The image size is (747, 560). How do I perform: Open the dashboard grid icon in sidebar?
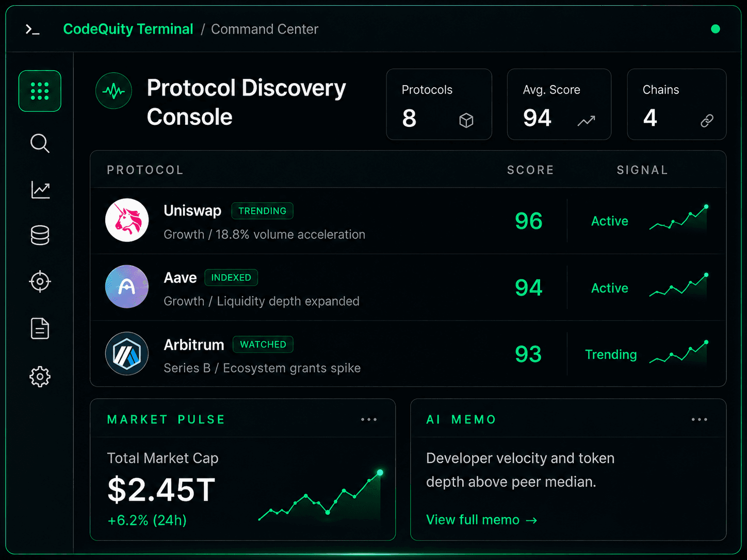pos(40,91)
